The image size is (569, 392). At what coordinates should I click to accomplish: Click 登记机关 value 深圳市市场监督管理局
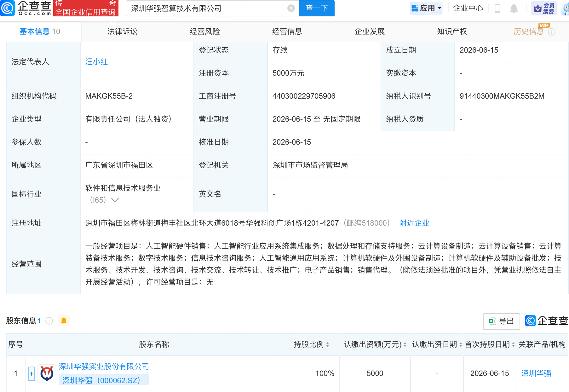tap(310, 165)
